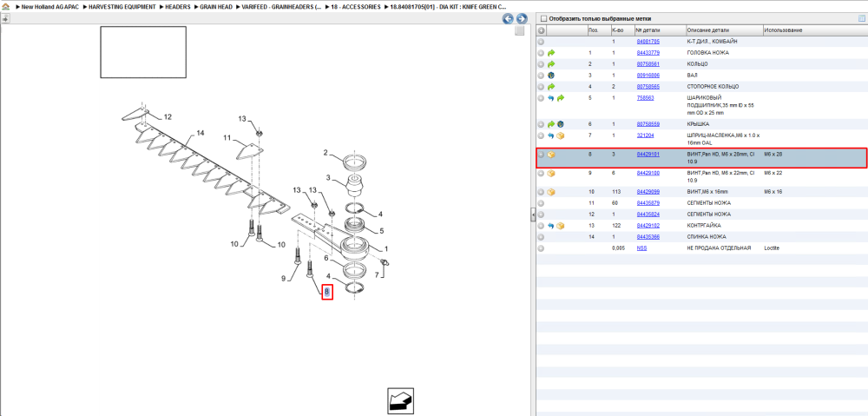Open HARVESTING EQUIPMENT breadcrumb

[x=122, y=7]
